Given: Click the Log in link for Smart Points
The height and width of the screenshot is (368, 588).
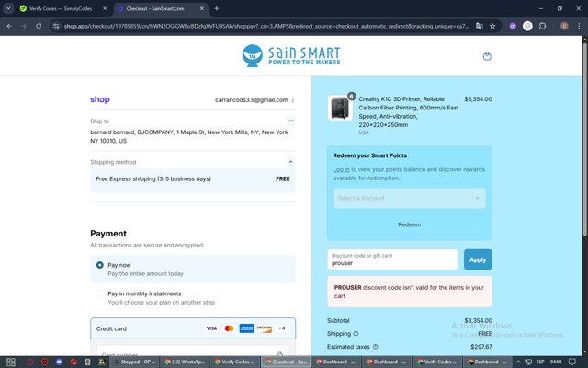Looking at the screenshot, I should [x=341, y=169].
